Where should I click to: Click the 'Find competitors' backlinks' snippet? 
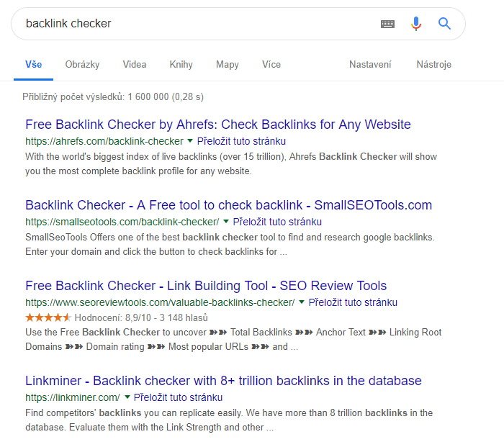pos(229,420)
